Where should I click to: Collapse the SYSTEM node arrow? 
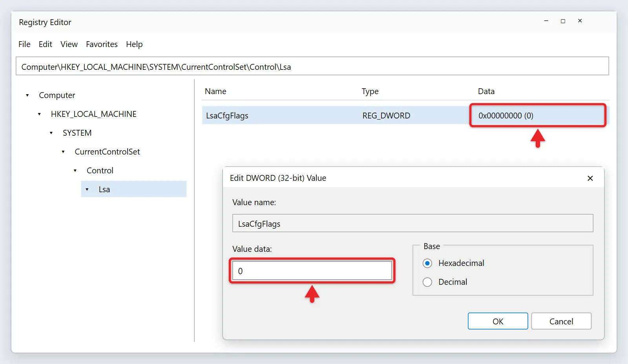(x=51, y=133)
